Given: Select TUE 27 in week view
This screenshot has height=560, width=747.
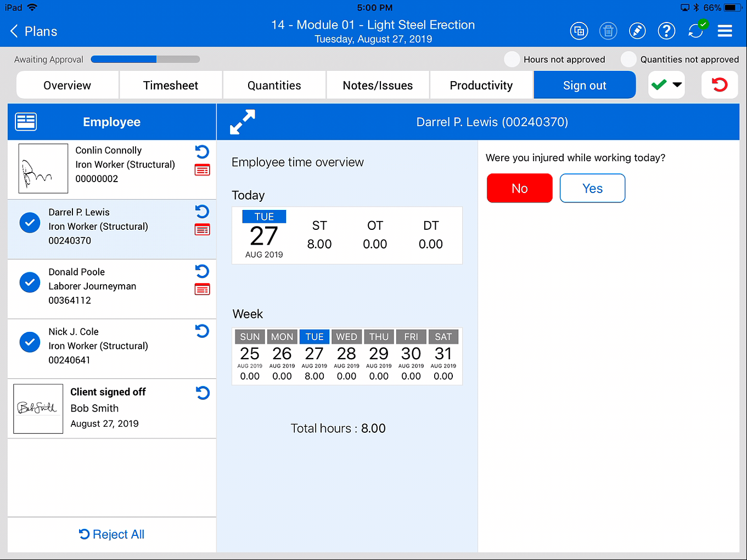Looking at the screenshot, I should 314,355.
